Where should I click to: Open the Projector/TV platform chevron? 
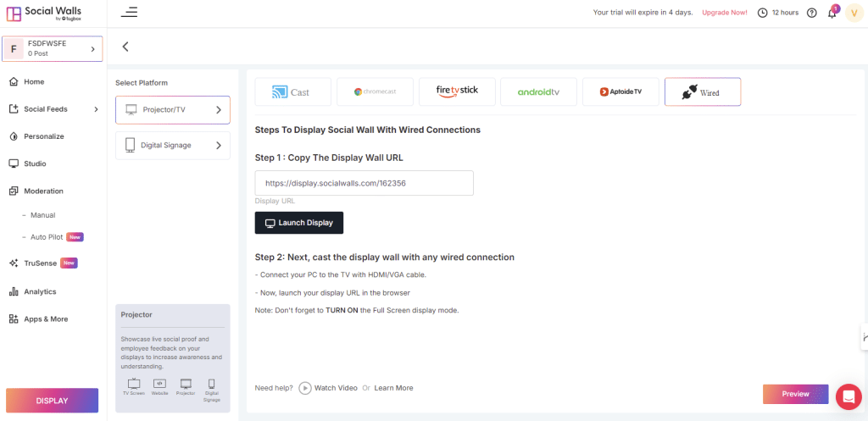(x=219, y=110)
